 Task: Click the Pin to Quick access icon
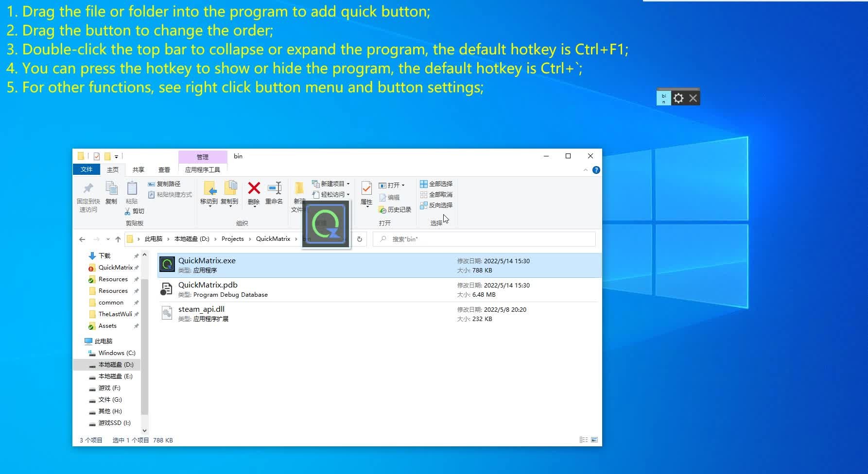[x=88, y=189]
